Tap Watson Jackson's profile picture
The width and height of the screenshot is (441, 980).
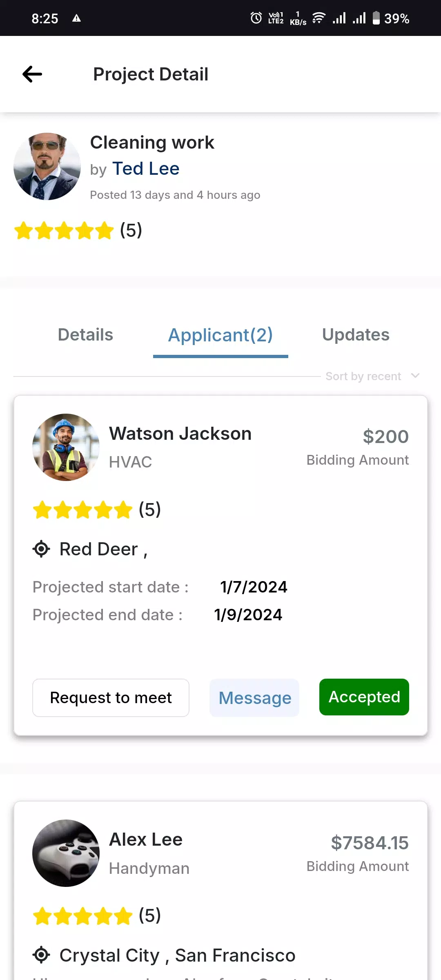(x=66, y=447)
